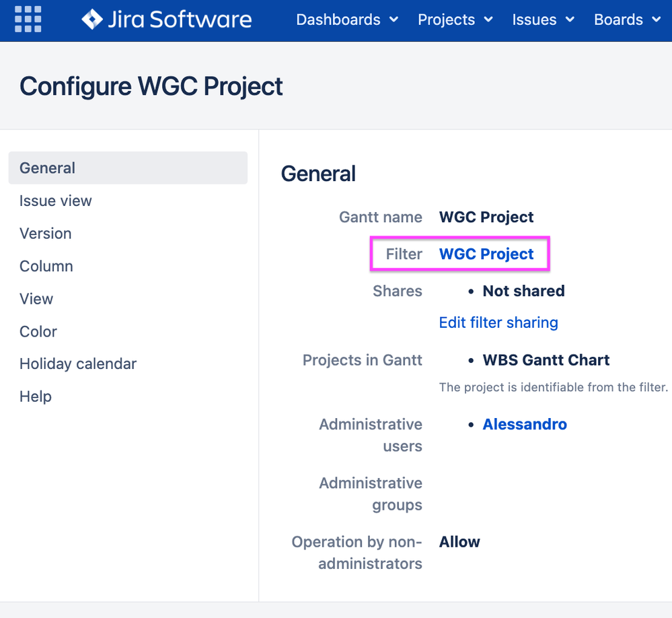Click the Jira Software logo

point(167,20)
